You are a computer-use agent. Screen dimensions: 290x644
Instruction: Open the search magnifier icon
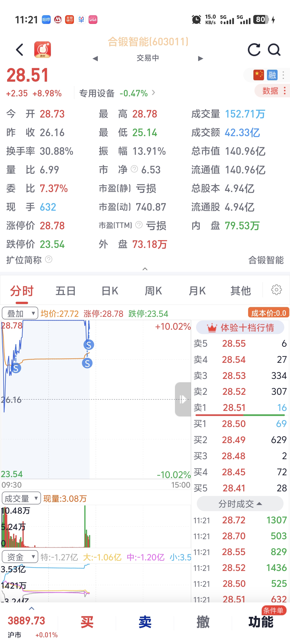pyautogui.click(x=274, y=49)
